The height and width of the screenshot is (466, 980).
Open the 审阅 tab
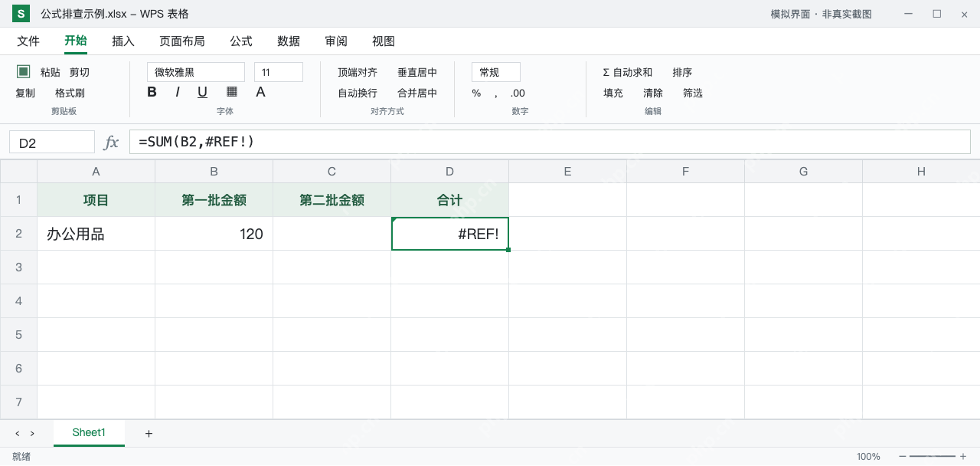(x=336, y=41)
